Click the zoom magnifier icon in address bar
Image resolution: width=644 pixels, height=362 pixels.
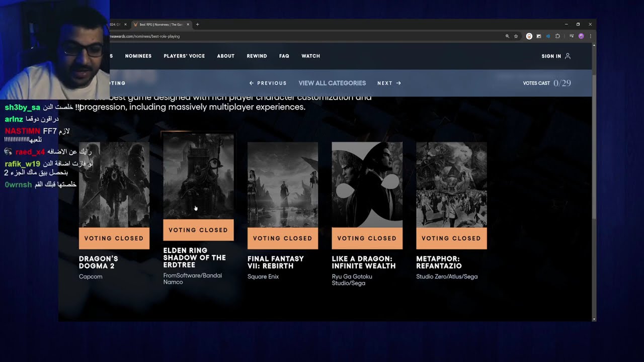click(x=507, y=36)
